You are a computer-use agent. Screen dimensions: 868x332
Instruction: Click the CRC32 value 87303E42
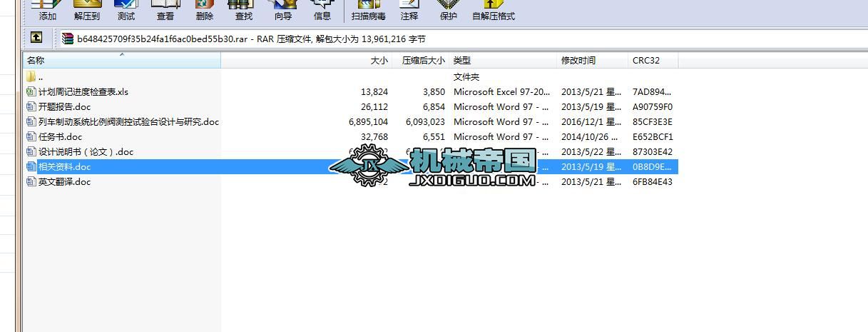pos(653,151)
